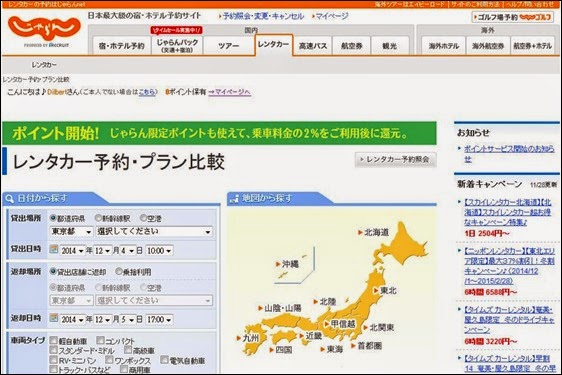
Task: Choose 空港 radio for pickup location
Action: (x=143, y=218)
